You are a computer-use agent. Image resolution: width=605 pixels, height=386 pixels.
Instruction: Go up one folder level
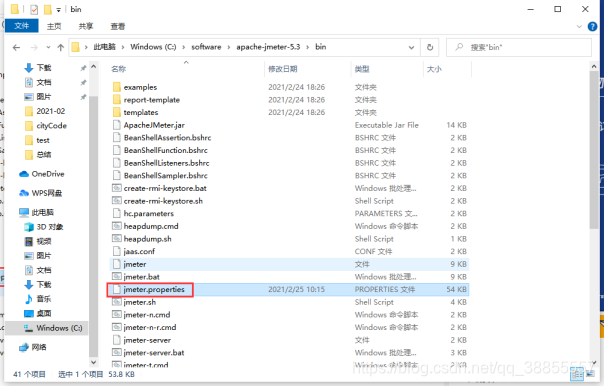[x=61, y=47]
